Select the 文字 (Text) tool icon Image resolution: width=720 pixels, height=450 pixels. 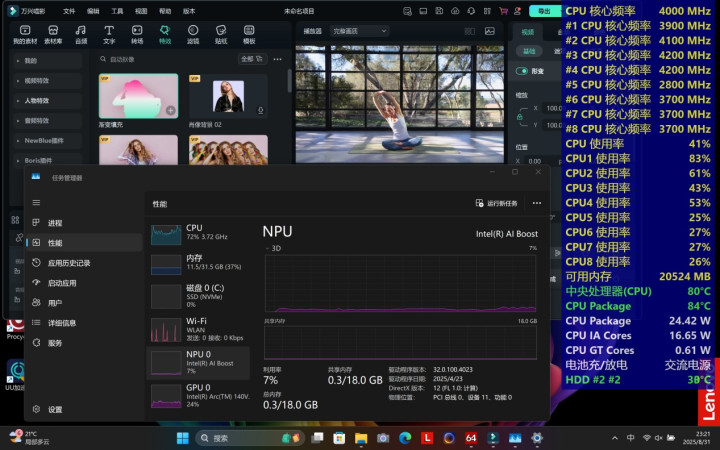(109, 35)
